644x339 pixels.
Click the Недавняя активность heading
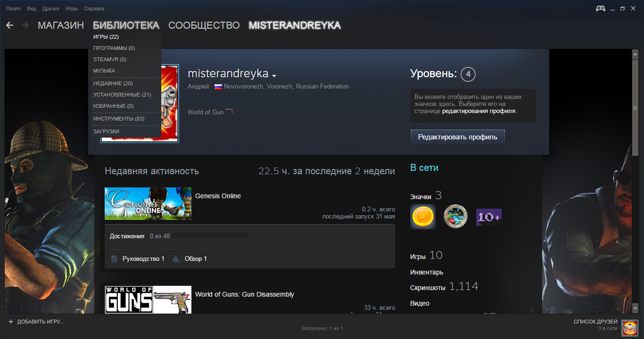coord(152,171)
